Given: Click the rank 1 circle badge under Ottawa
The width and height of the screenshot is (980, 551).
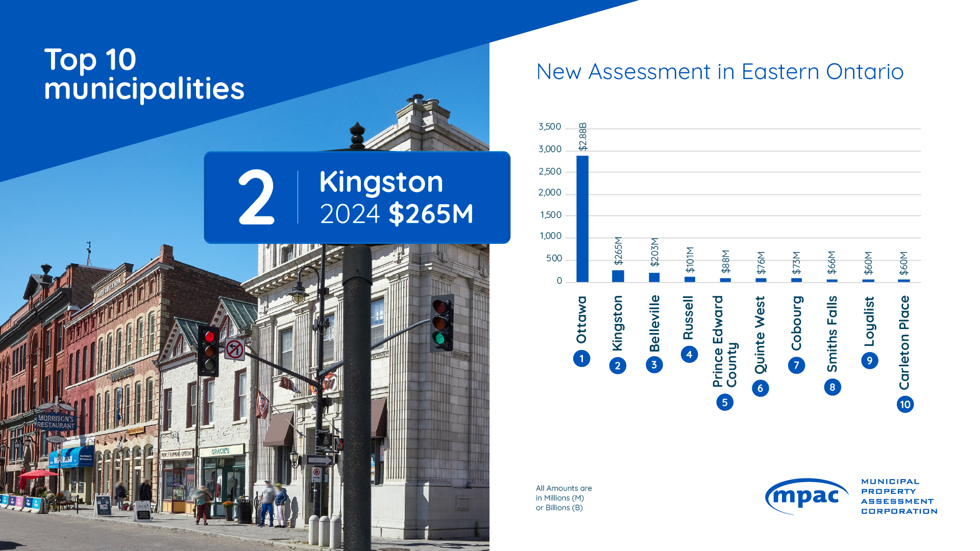Looking at the screenshot, I should coord(581,359).
